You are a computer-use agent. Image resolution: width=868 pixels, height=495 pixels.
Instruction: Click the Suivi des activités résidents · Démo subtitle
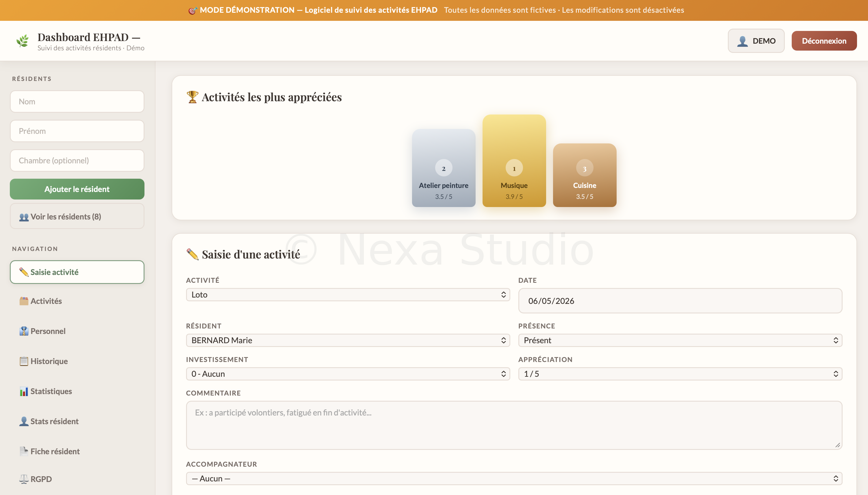pos(91,48)
